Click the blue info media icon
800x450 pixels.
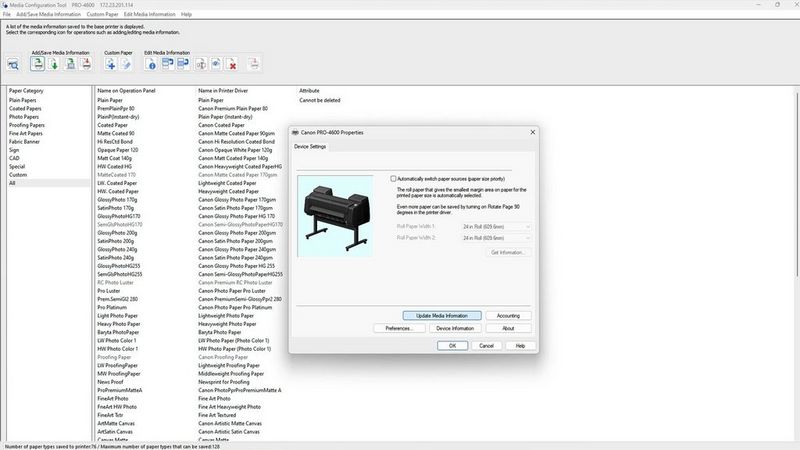pos(152,65)
